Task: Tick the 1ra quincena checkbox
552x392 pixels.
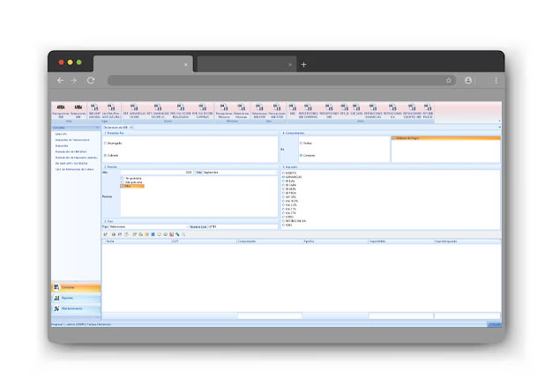Action: (x=123, y=177)
